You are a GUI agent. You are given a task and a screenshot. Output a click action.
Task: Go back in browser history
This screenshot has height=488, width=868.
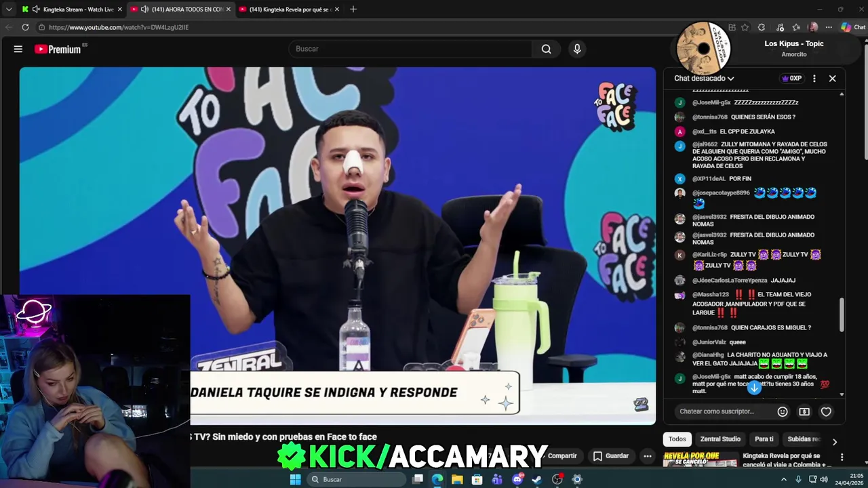click(8, 27)
